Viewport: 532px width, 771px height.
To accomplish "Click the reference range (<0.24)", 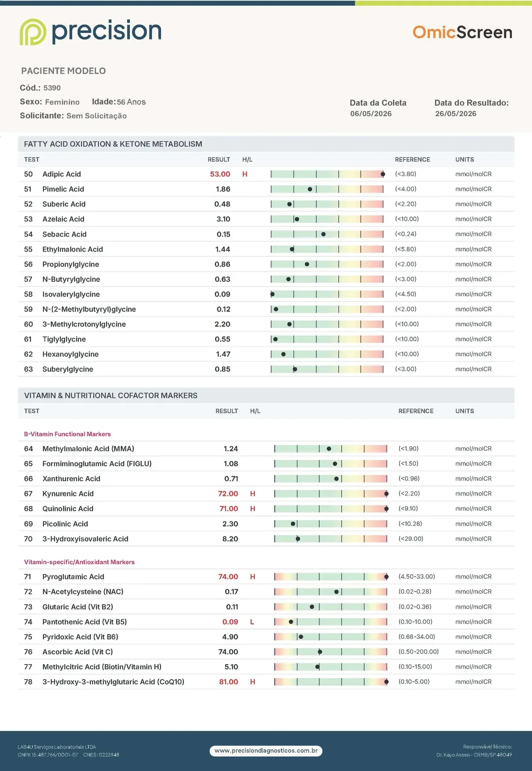I will pos(406,234).
